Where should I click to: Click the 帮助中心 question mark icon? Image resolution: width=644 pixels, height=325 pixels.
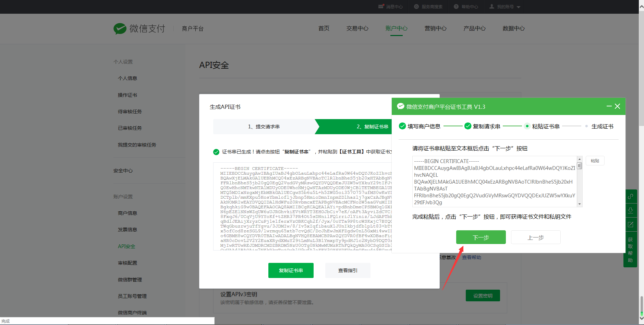click(456, 7)
